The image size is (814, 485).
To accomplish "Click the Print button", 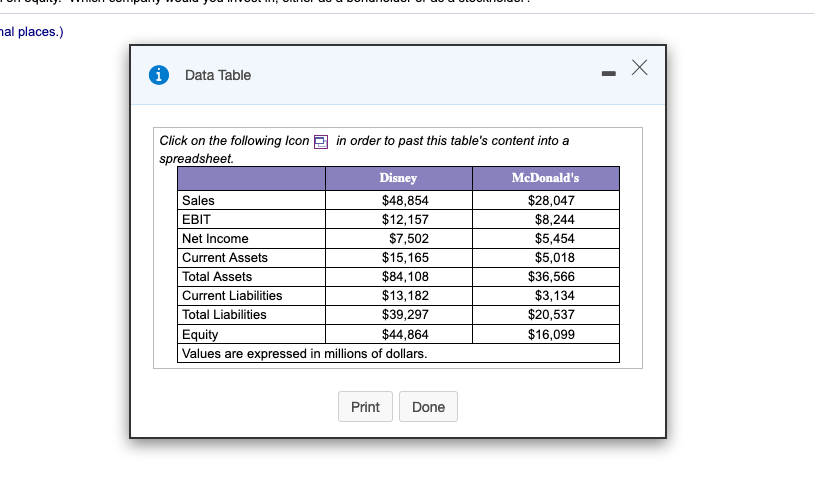I will click(365, 407).
